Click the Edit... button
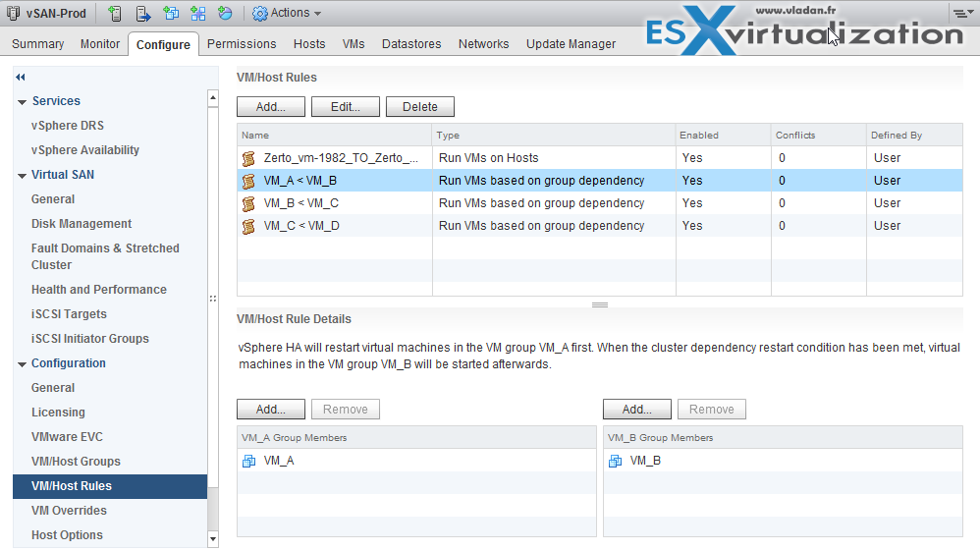Screen dimensions: 980x551 (345, 107)
